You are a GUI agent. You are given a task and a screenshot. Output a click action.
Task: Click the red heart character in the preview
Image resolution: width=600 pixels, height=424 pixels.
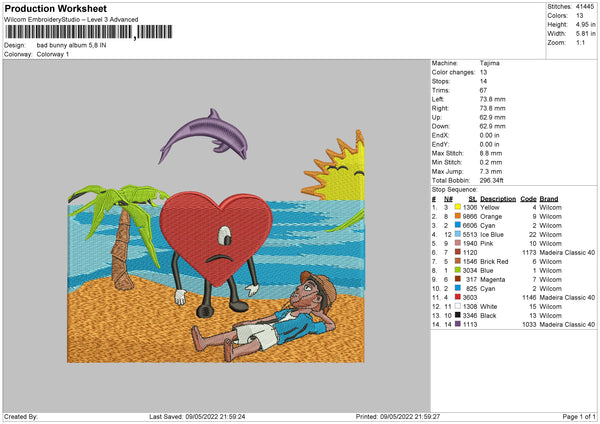point(216,239)
